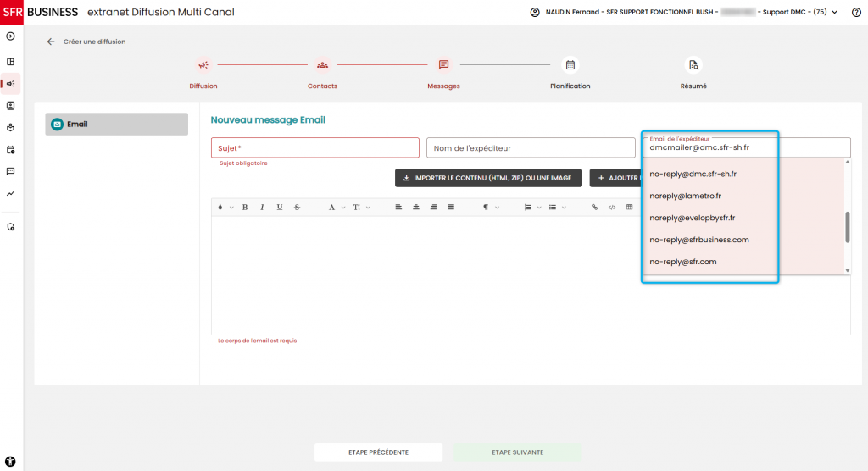Apply strikethrough formatting in the editor
Viewport: 868px width, 471px height.
pyautogui.click(x=298, y=207)
